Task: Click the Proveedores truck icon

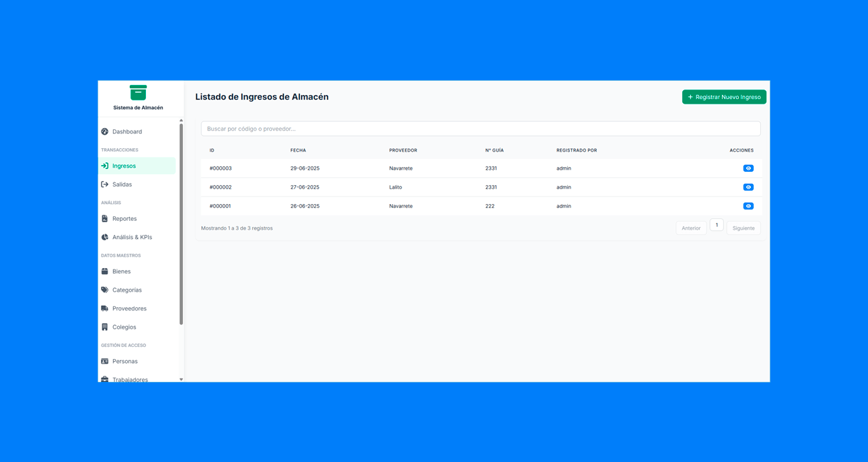Action: click(x=105, y=308)
